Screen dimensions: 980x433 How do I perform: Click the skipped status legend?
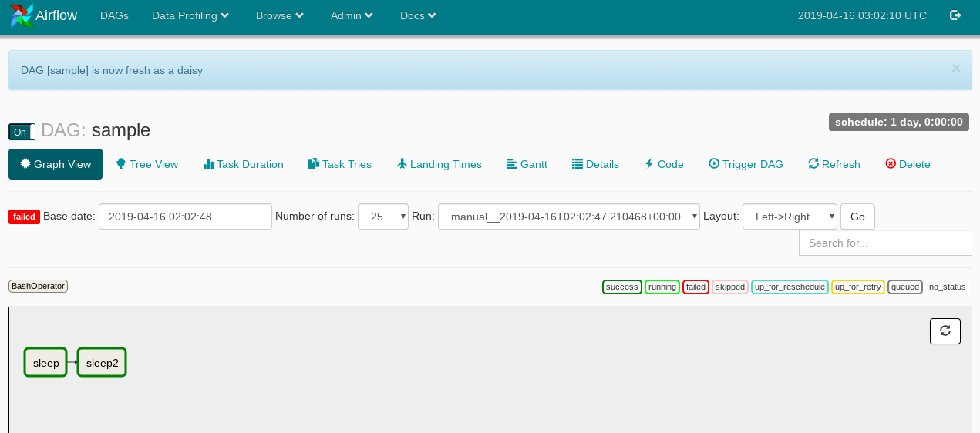point(730,287)
